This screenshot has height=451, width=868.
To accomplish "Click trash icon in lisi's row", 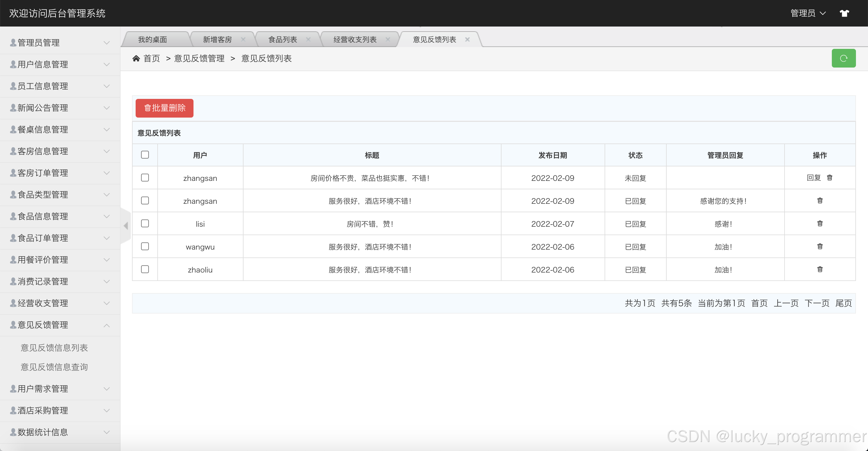I will click(x=820, y=223).
